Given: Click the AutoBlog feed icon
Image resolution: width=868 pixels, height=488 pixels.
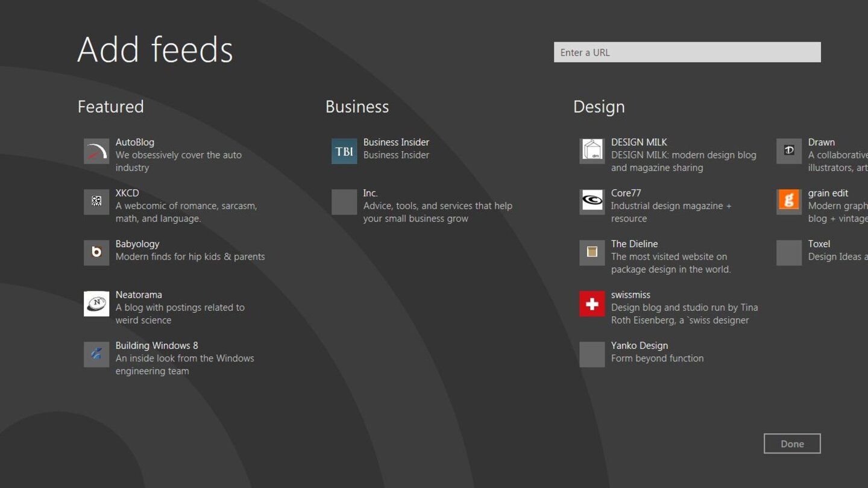Looking at the screenshot, I should coord(96,151).
